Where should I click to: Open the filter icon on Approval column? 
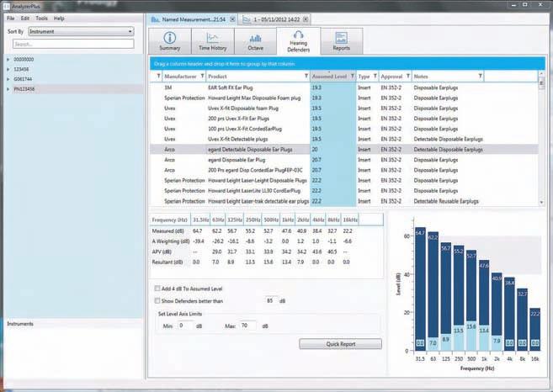[408, 77]
